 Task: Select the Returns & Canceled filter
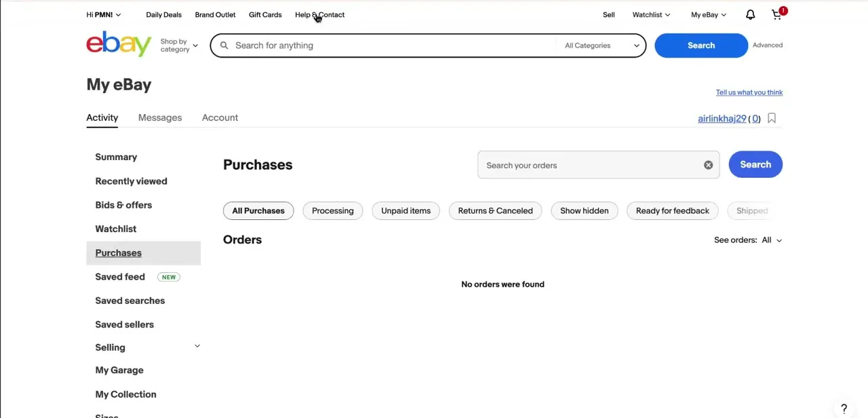coord(496,211)
